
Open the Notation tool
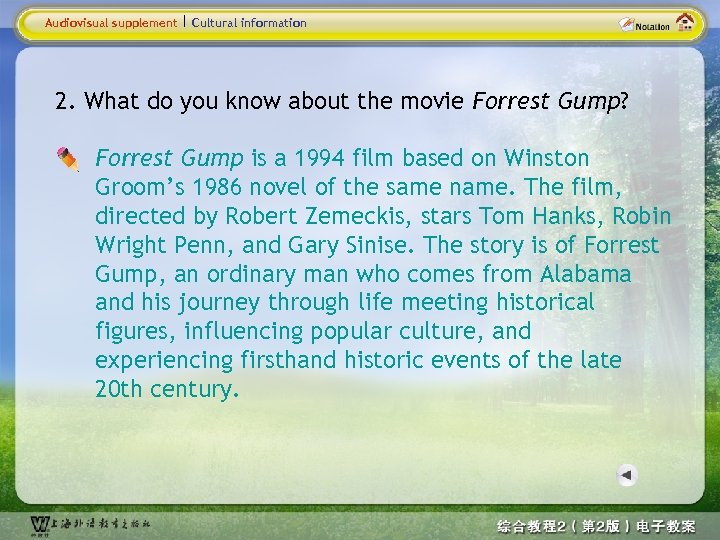[644, 24]
